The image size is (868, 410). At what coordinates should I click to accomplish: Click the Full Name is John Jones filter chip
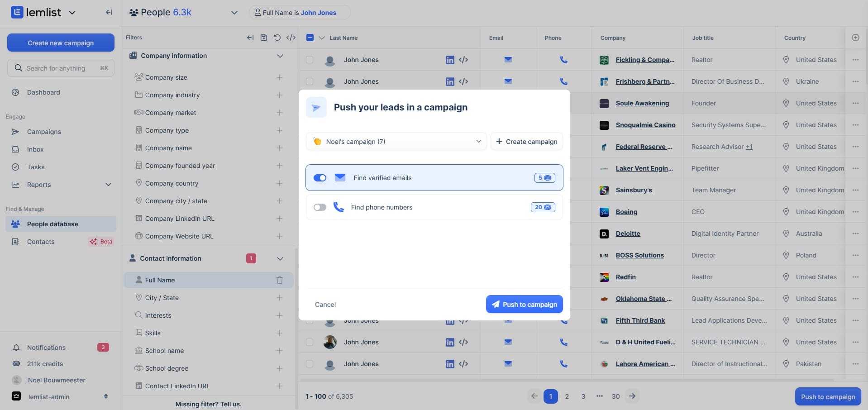pos(299,13)
